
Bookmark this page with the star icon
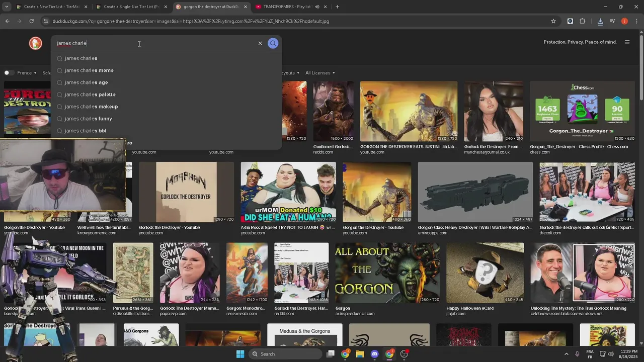point(553,21)
